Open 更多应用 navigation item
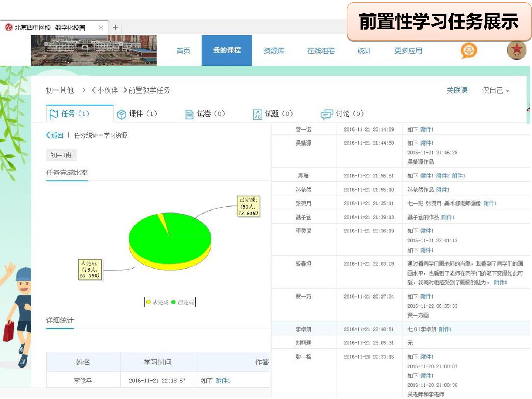Viewport: 532px width, 399px height. click(408, 51)
